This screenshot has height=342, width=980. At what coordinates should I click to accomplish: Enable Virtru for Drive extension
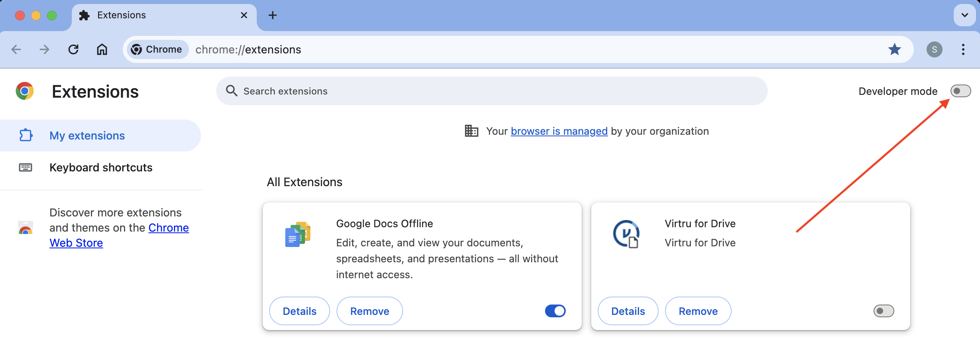click(x=884, y=311)
